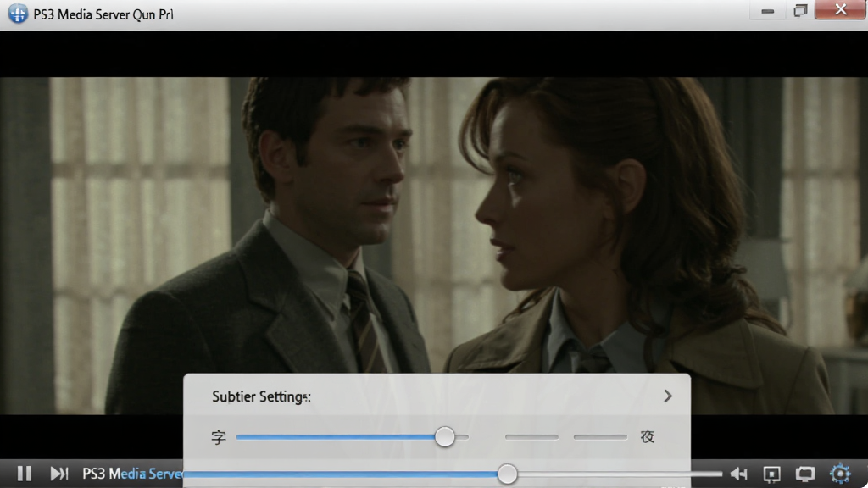
Task: Click the "Subtier Settings:" heading
Action: pyautogui.click(x=261, y=396)
